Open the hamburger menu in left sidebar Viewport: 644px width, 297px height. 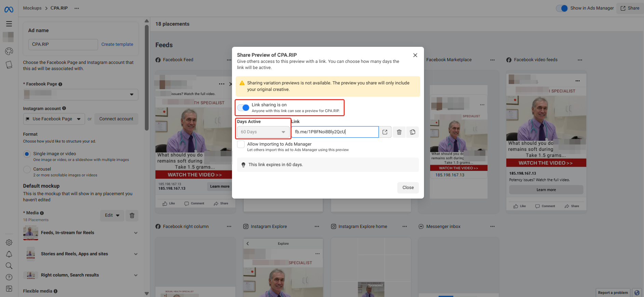(9, 24)
